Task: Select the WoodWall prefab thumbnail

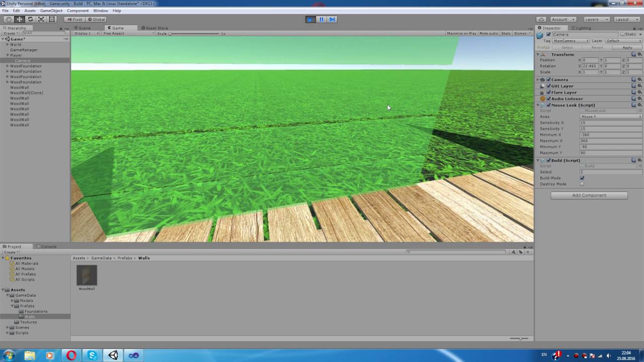Action: coord(87,275)
